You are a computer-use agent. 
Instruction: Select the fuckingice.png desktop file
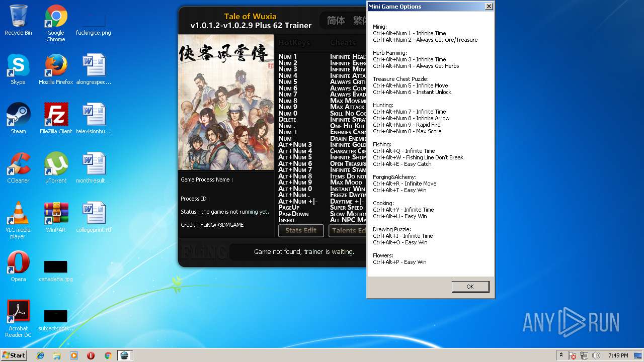tap(94, 23)
